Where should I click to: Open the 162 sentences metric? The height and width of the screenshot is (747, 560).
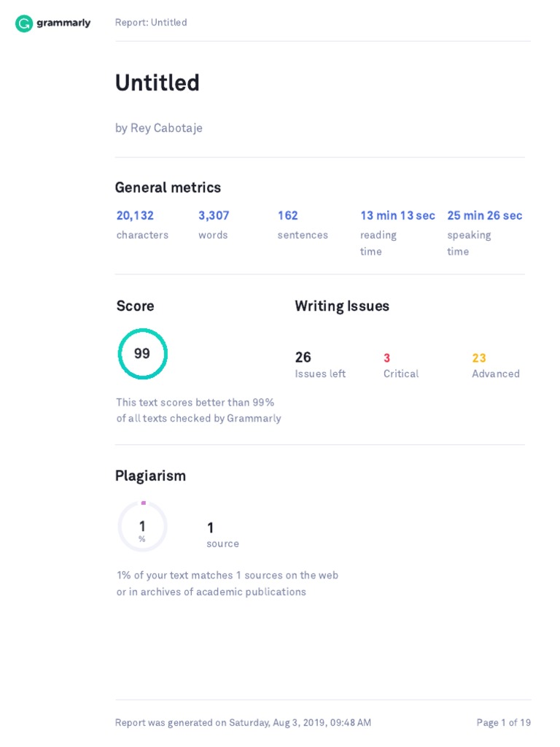tap(287, 216)
